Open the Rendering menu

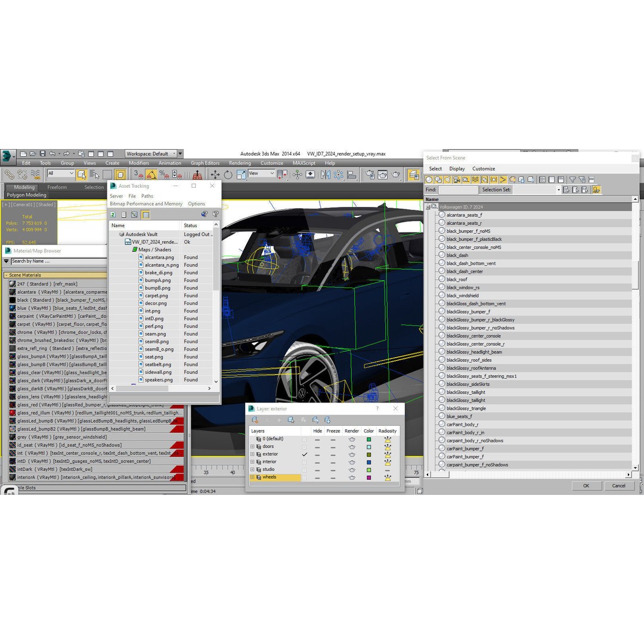(x=240, y=163)
